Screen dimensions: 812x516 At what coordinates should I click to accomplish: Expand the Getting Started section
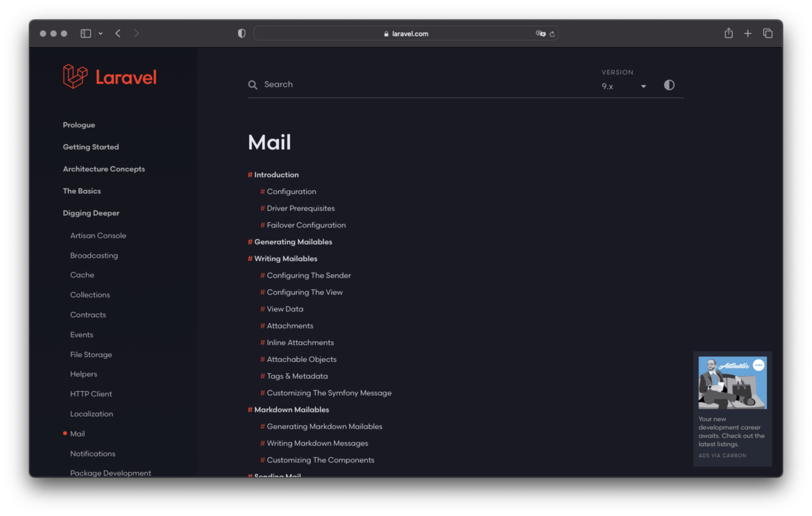coord(91,147)
